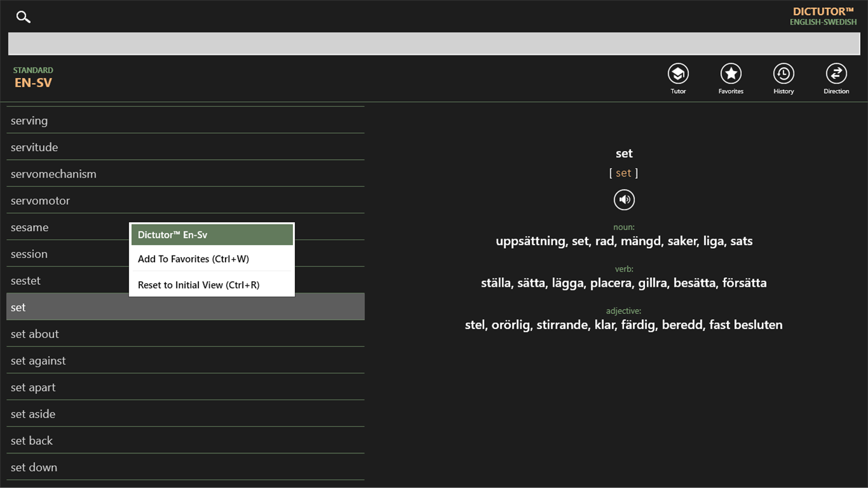Open the Favorites list
Screen dimensions: 868x488
(x=731, y=79)
